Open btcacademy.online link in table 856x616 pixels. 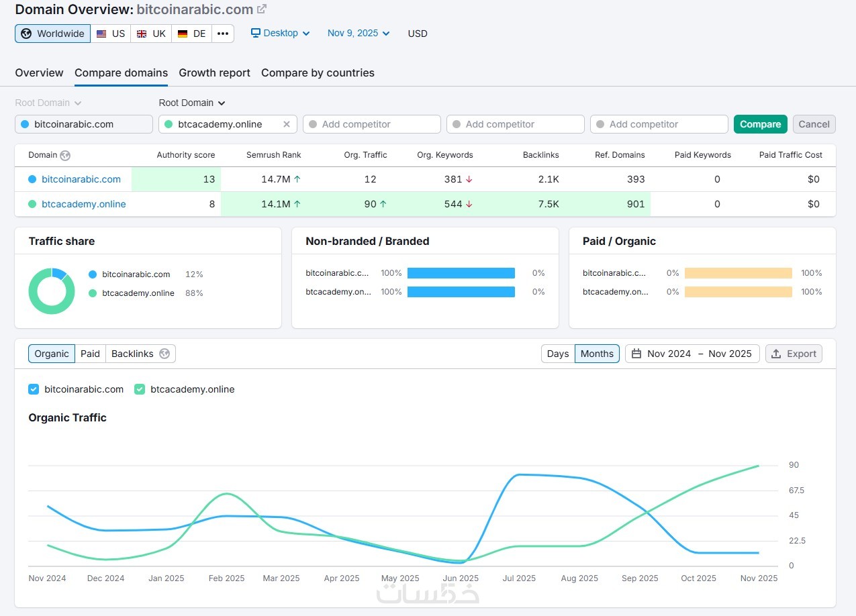[83, 204]
